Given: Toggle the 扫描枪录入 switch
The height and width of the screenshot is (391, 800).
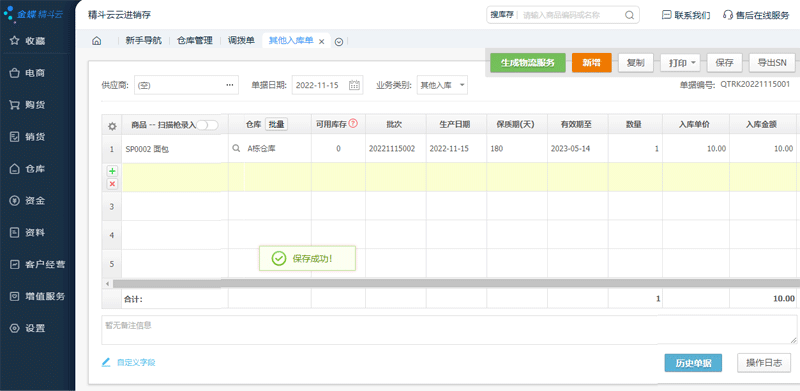Looking at the screenshot, I should pos(207,125).
